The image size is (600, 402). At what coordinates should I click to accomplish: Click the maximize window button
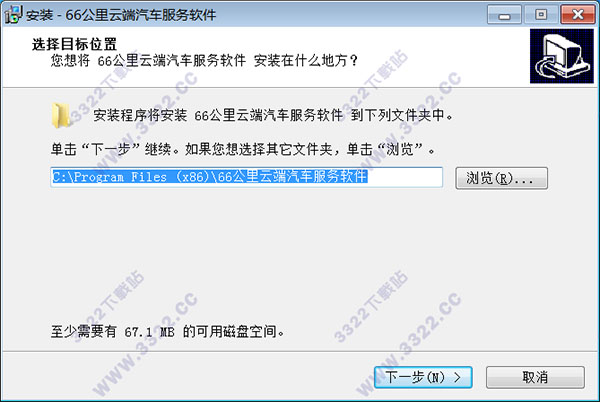[540, 15]
